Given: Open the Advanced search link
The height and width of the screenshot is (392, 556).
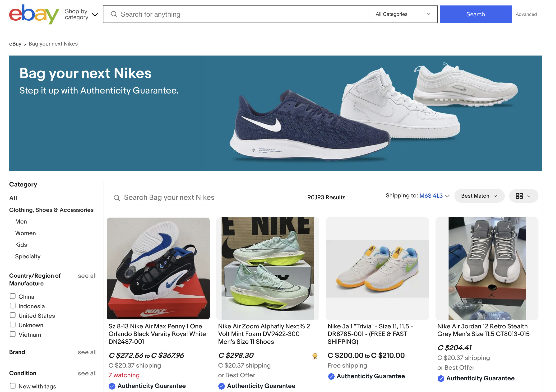Looking at the screenshot, I should click(x=526, y=14).
